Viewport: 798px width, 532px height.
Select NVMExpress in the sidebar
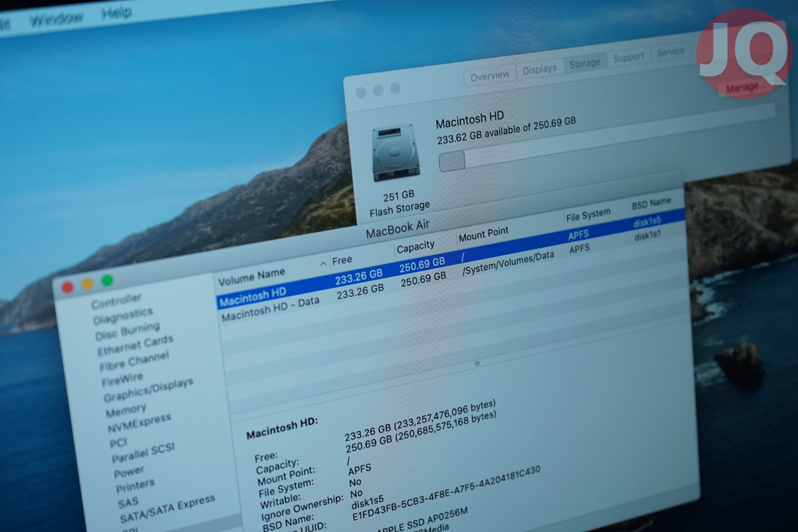139,424
